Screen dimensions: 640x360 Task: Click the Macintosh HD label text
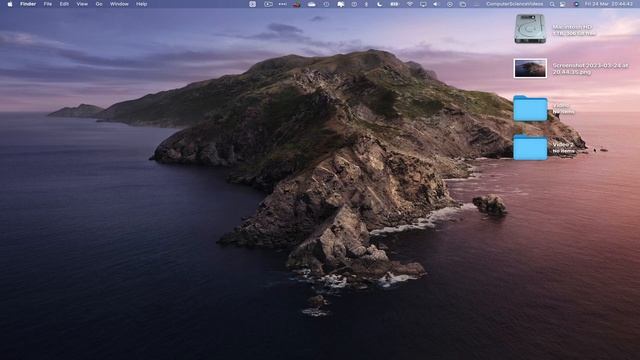coord(572,27)
